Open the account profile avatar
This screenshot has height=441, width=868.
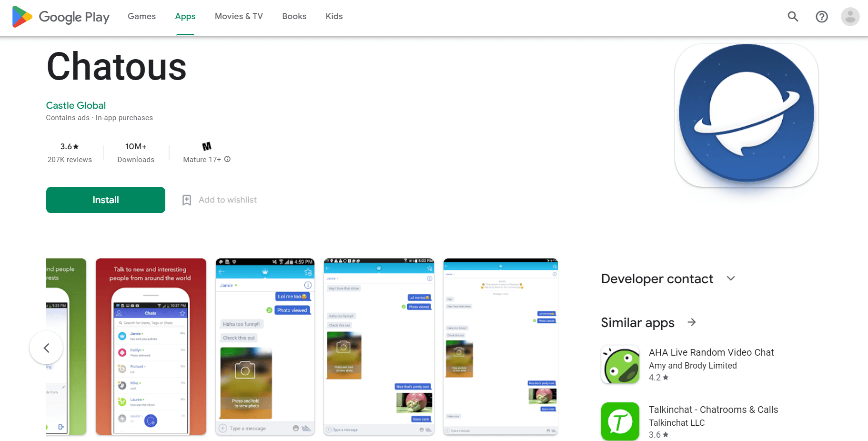850,17
